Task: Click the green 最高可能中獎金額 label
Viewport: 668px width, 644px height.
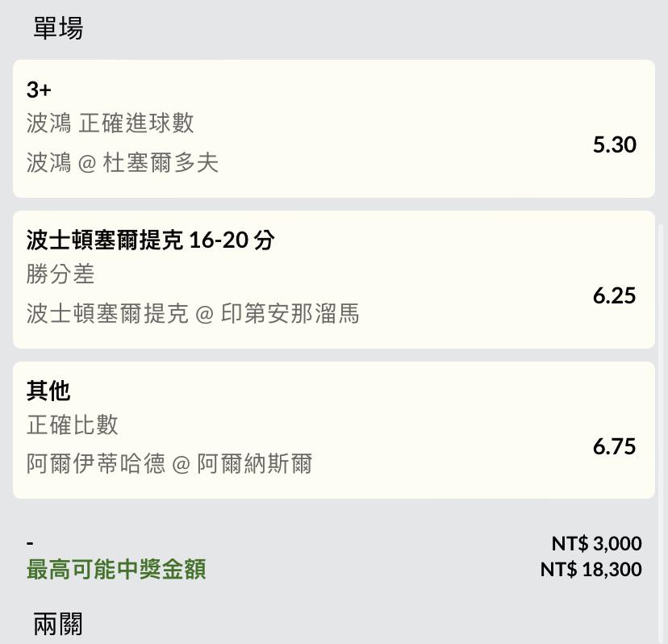Action: tap(116, 570)
